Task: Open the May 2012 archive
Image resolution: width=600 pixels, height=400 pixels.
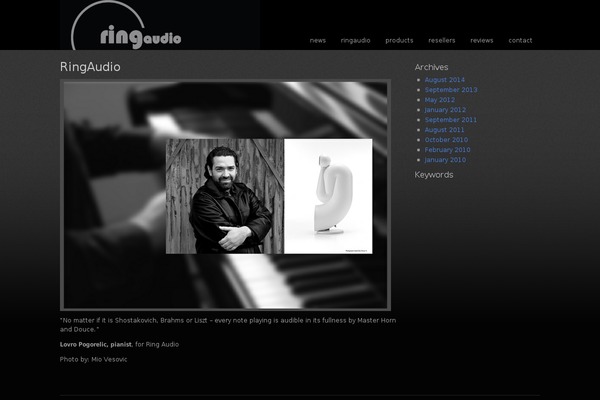Action: point(440,100)
